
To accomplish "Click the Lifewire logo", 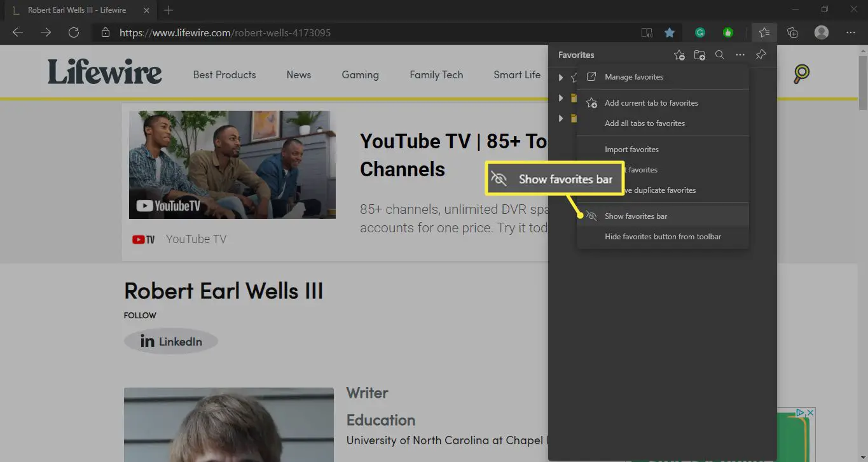I will [105, 72].
